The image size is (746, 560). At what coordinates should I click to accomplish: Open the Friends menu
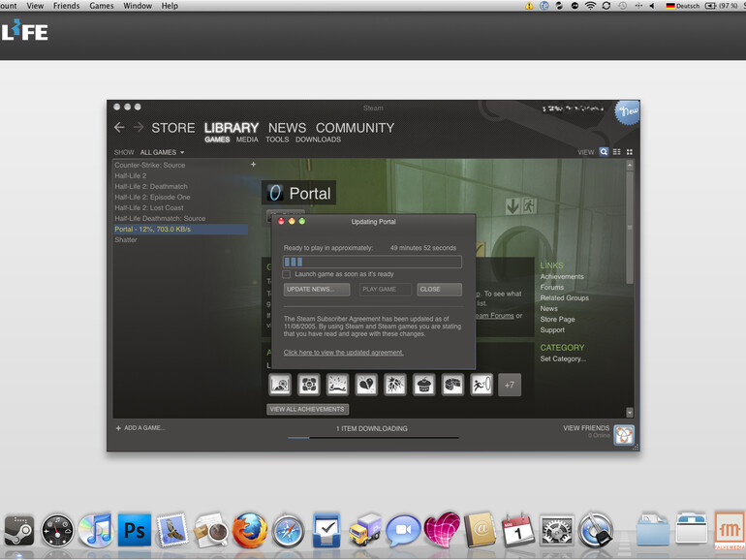pos(66,6)
